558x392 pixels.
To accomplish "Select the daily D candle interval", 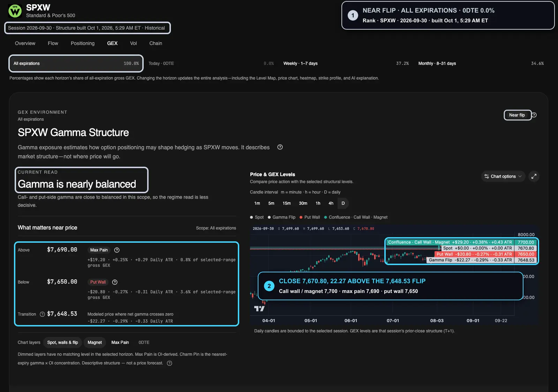I will coord(343,203).
